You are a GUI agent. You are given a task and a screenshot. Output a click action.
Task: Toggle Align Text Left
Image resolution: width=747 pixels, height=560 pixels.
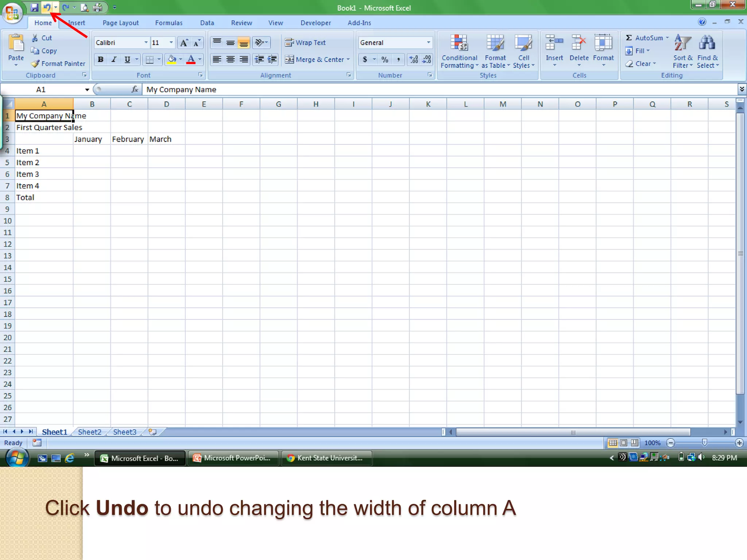(217, 59)
